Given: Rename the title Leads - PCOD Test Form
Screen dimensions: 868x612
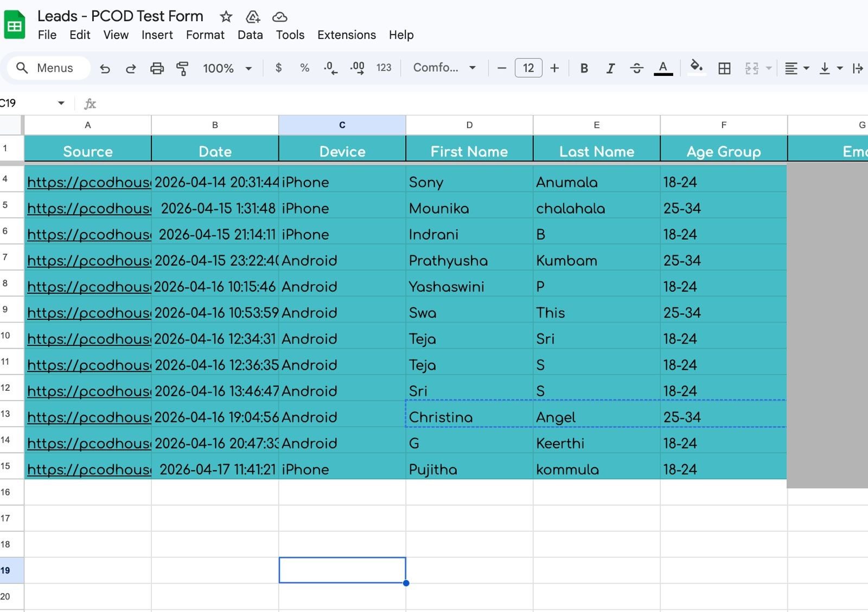Looking at the screenshot, I should tap(120, 16).
